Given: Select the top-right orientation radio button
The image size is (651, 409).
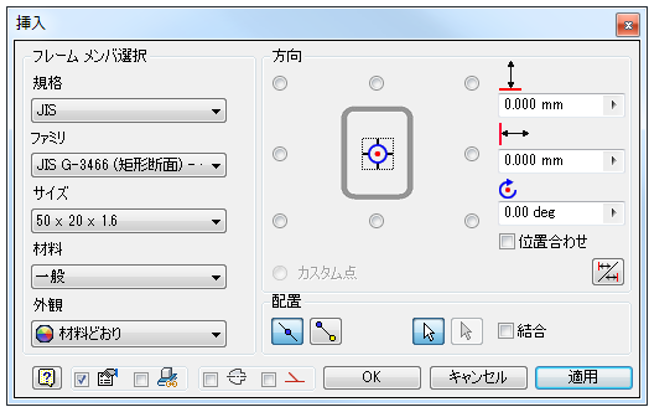Looking at the screenshot, I should (x=472, y=83).
